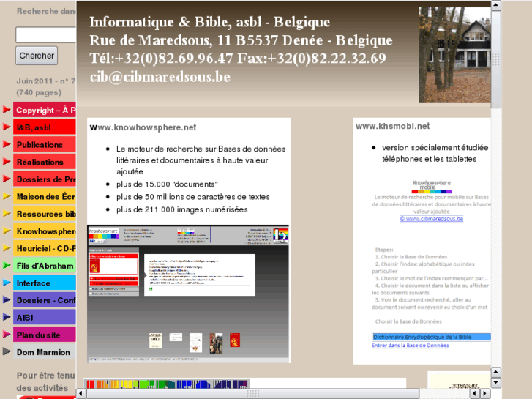This screenshot has width=532, height=399.
Task: Open the Dossiers - Conf menu item
Action: point(45,300)
